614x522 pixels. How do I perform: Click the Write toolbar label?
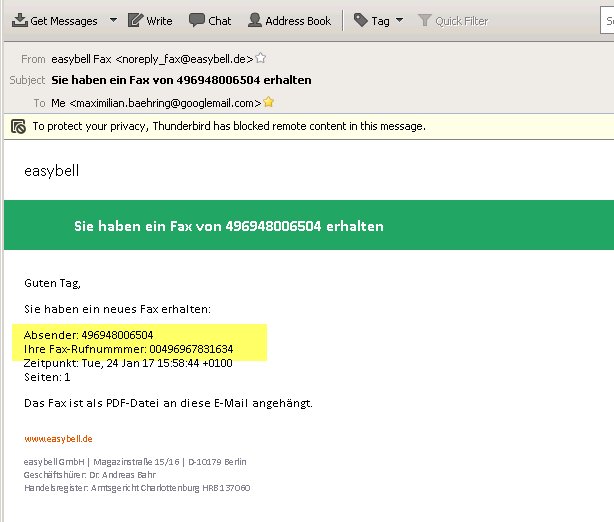tap(159, 21)
